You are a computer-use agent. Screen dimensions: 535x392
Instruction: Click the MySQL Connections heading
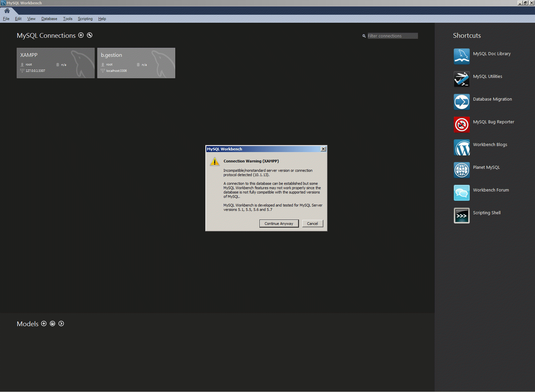46,35
